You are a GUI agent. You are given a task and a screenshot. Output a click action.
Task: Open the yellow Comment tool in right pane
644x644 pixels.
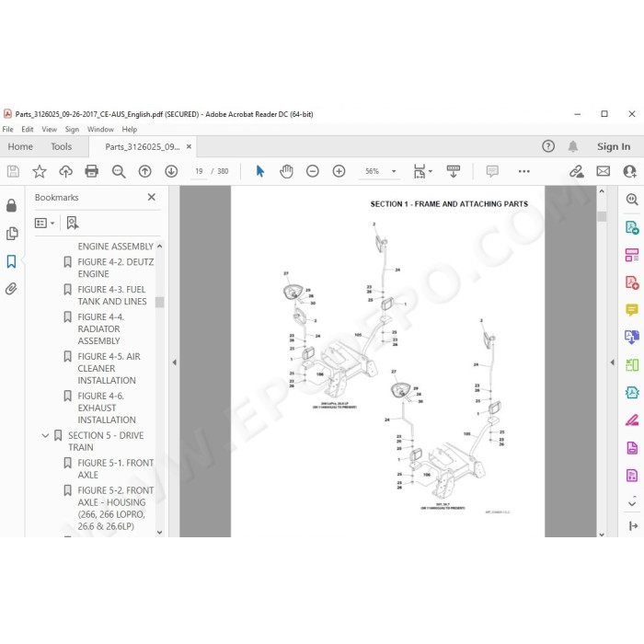(632, 310)
